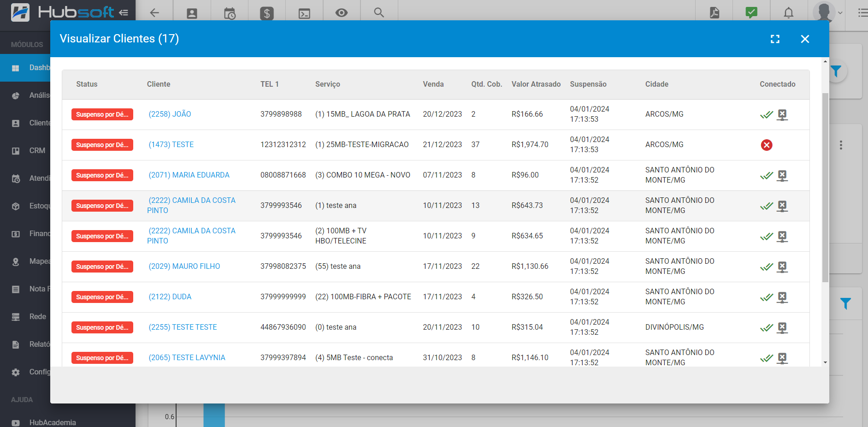Open client (2029) MAURO FILHO

click(x=184, y=266)
